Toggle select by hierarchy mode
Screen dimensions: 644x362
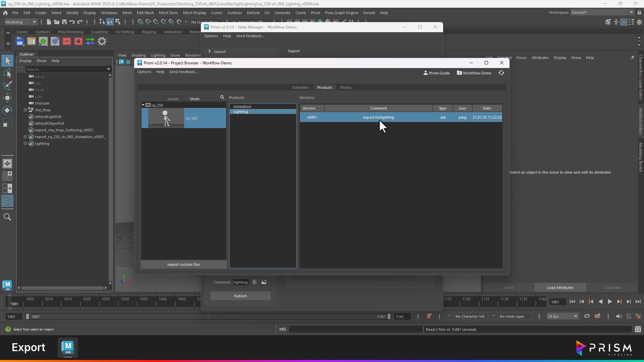coord(102,22)
